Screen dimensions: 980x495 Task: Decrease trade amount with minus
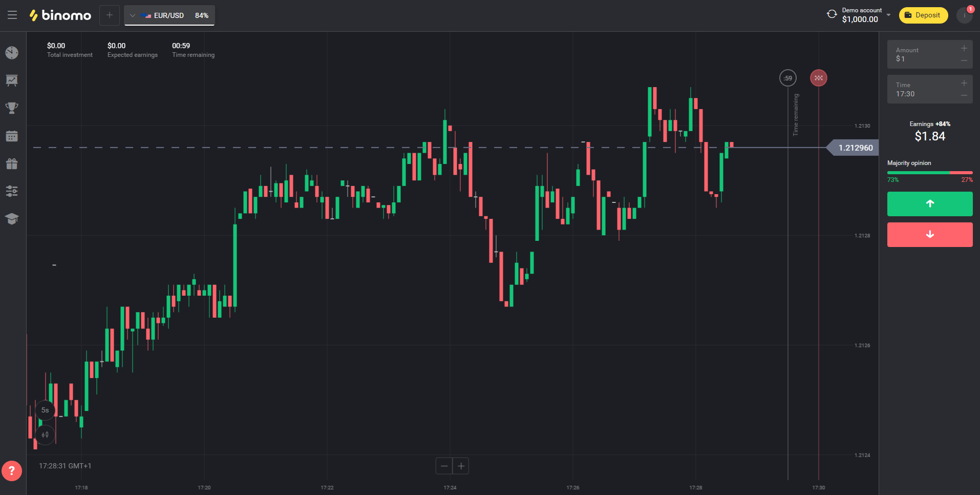[x=964, y=60]
